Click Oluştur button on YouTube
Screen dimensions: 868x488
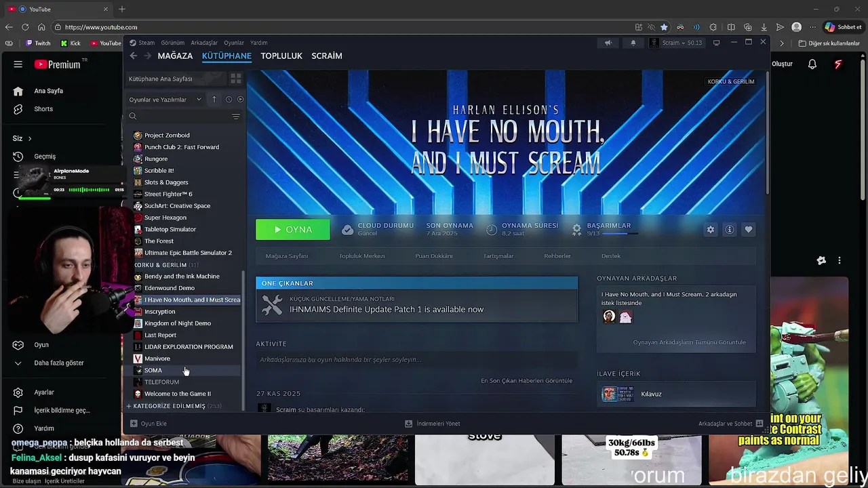781,64
